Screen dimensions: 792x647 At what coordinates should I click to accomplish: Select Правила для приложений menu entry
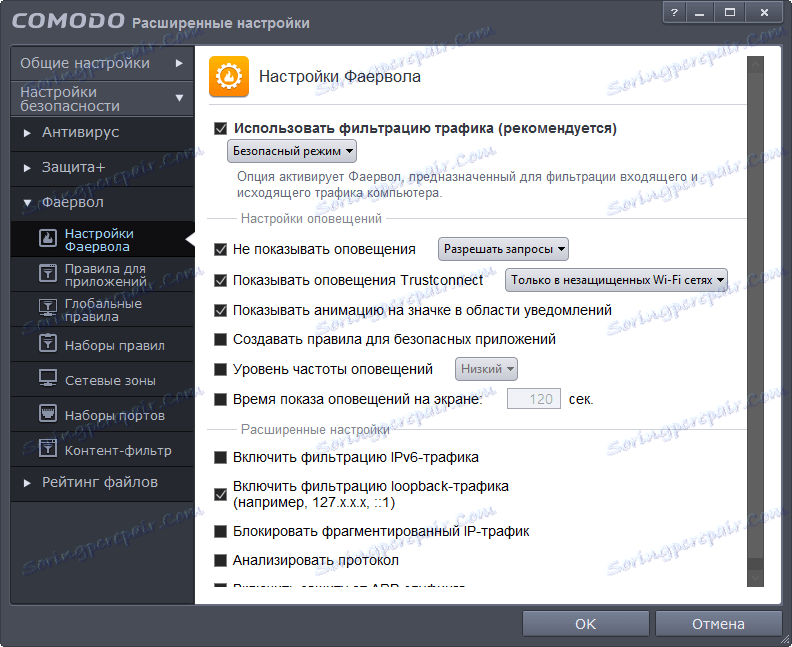tap(102, 274)
